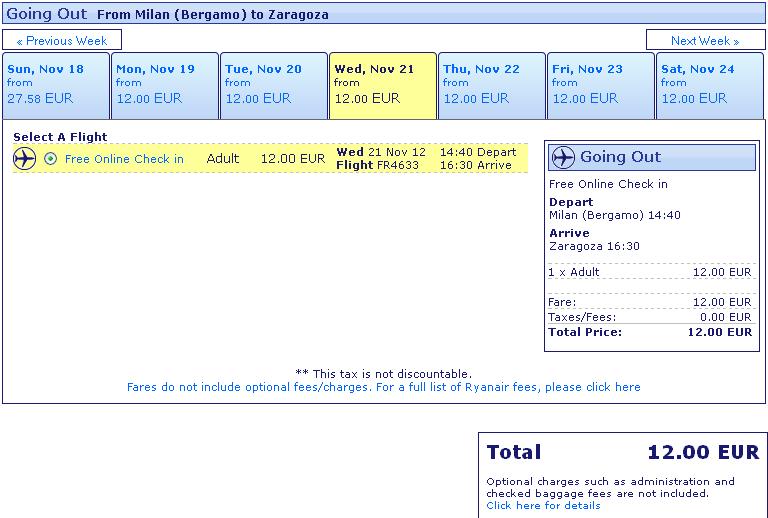Select the Mon, Nov 19 date tab
The width and height of the screenshot is (768, 518).
[x=165, y=86]
